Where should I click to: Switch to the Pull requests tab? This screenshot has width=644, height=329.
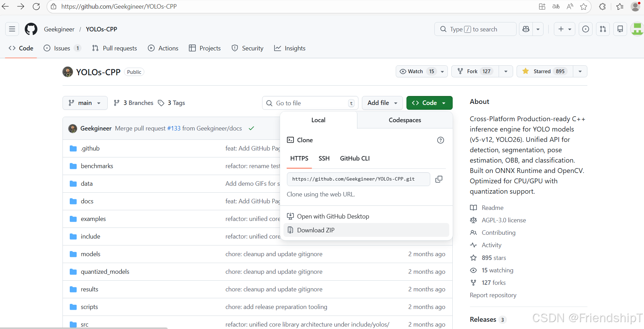point(115,48)
